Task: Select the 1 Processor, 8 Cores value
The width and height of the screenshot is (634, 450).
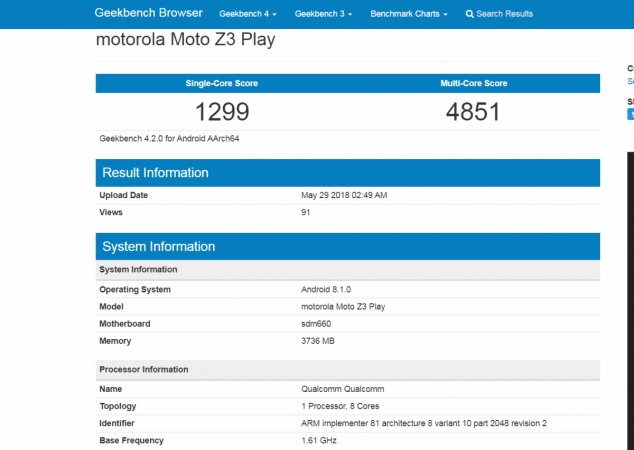Action: tap(340, 406)
